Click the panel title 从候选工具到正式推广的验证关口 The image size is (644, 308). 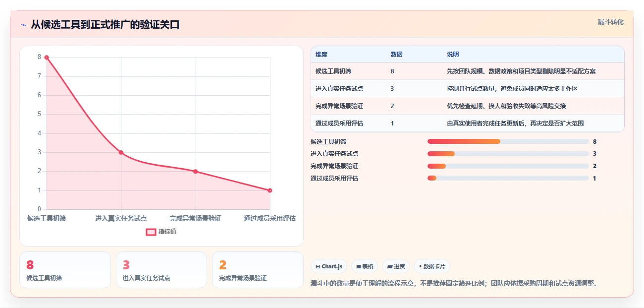pyautogui.click(x=105, y=24)
